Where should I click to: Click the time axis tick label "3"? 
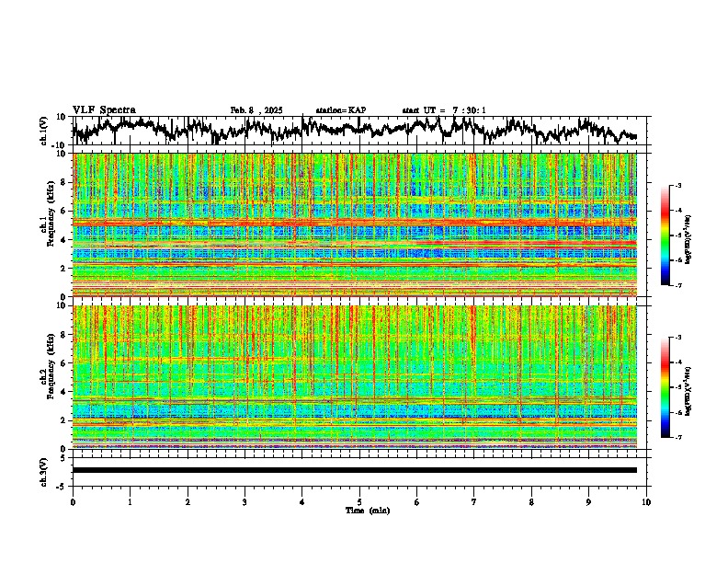245,502
